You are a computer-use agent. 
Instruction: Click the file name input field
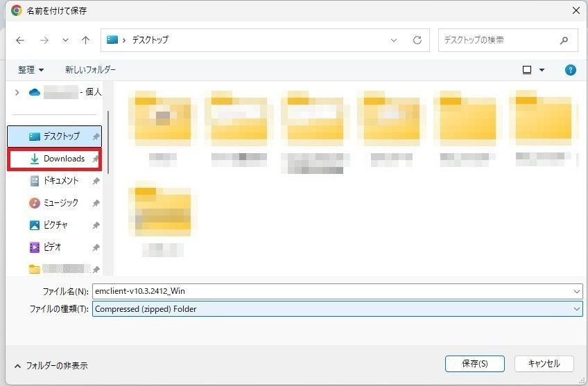331,292
